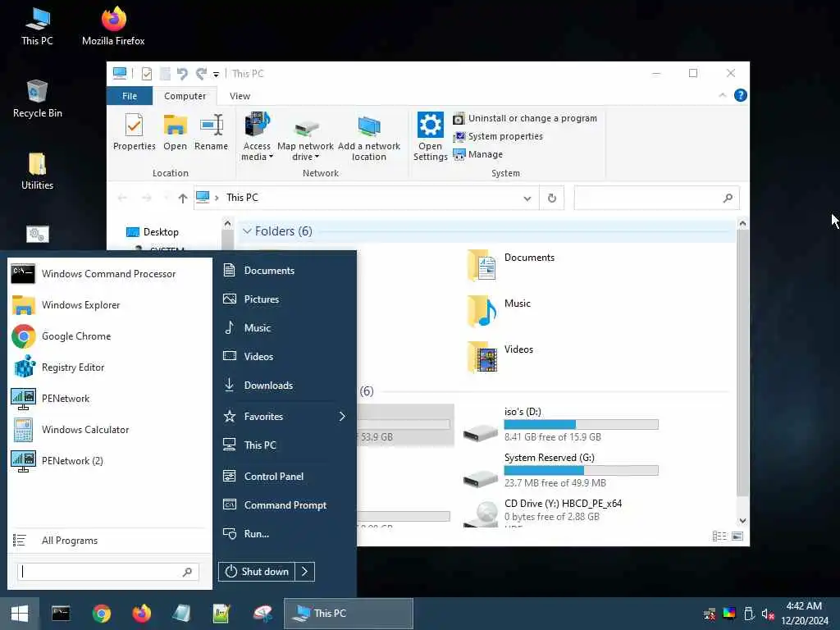Open PENetwork entry in start menu

coord(109,399)
